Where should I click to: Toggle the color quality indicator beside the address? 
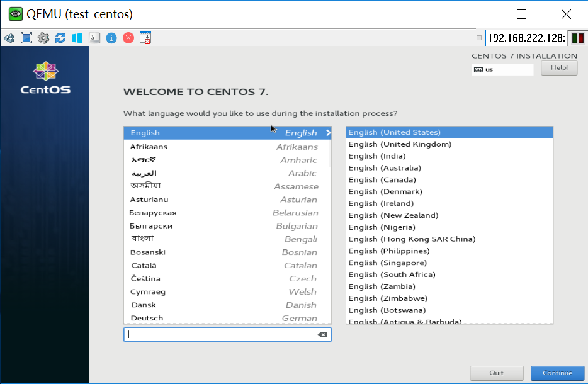579,38
